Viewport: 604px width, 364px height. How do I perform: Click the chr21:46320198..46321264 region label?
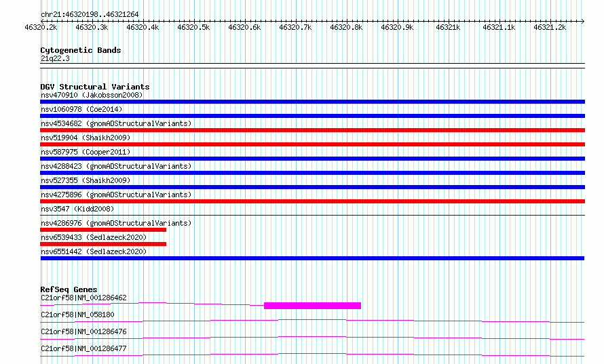(x=90, y=14)
